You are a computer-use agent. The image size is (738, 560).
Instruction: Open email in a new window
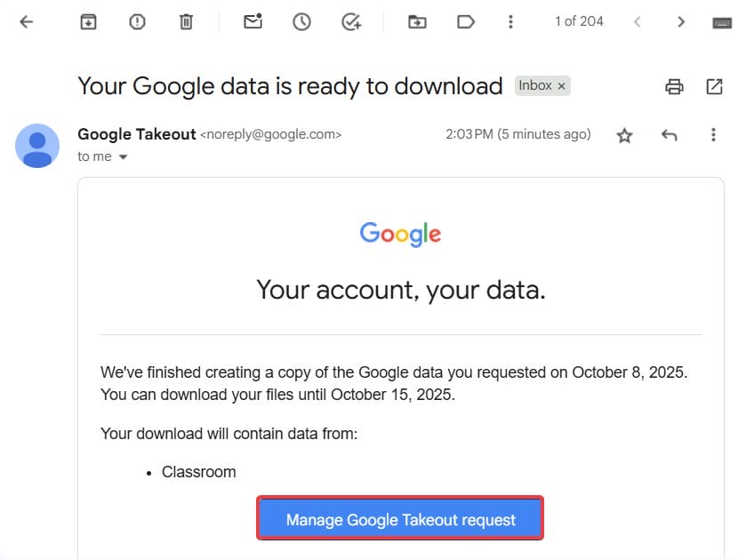tap(714, 86)
